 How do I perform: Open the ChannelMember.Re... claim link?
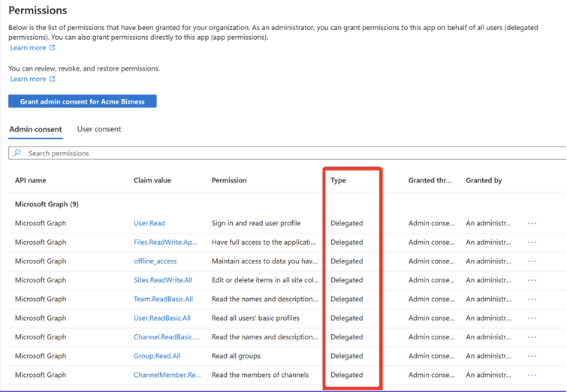click(x=167, y=375)
